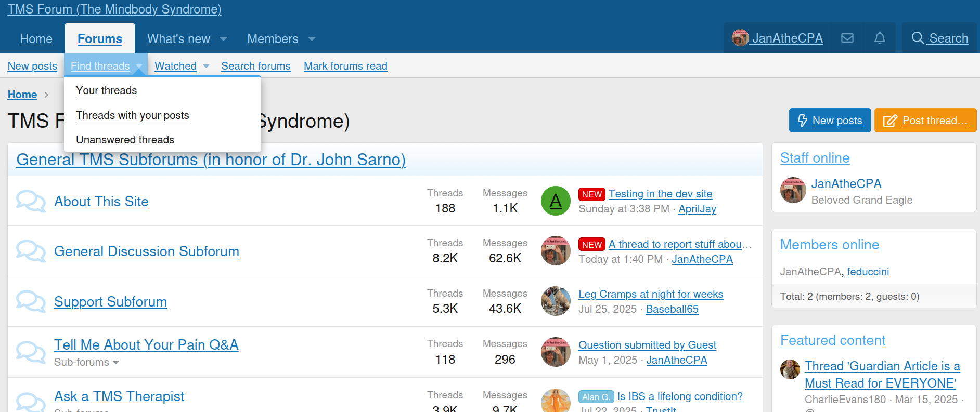Click the General Discussion Subforum bubble icon
Viewport: 980px width, 412px height.
pos(31,251)
